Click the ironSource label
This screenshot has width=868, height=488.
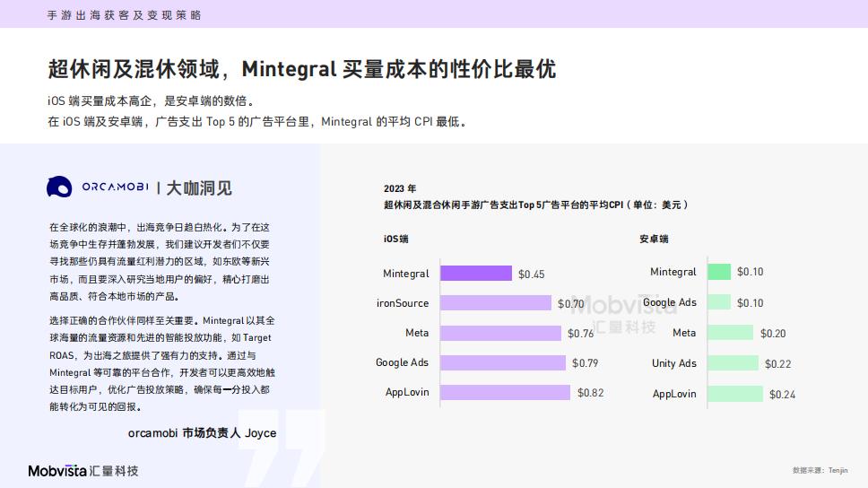click(x=403, y=303)
